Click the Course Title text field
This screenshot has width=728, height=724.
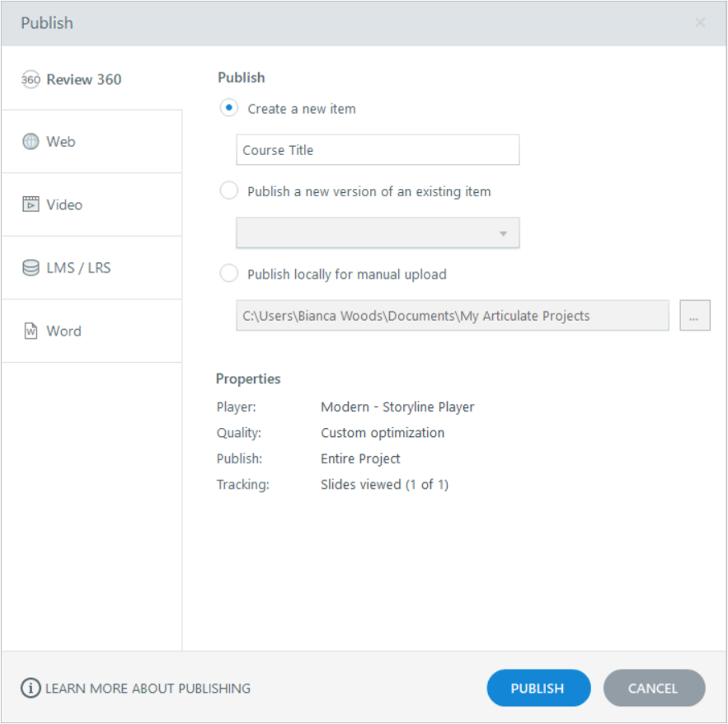tap(378, 150)
